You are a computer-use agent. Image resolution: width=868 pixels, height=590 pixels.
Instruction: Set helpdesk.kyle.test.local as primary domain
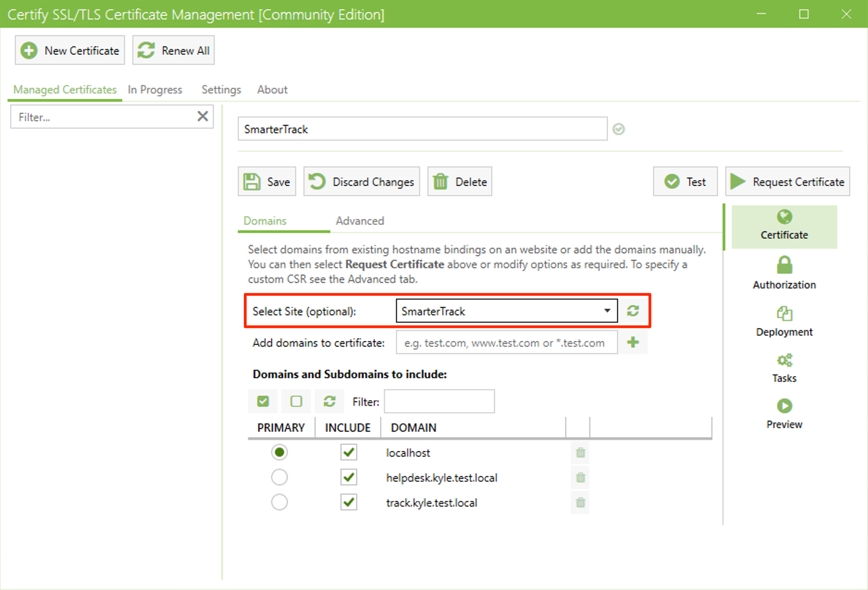[x=279, y=477]
